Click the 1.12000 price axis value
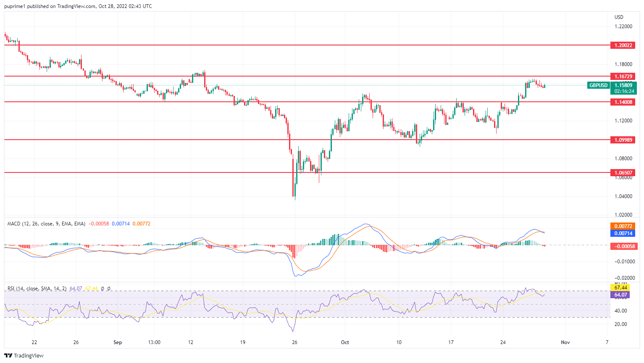Screen dimensions: 644x363 coord(623,121)
